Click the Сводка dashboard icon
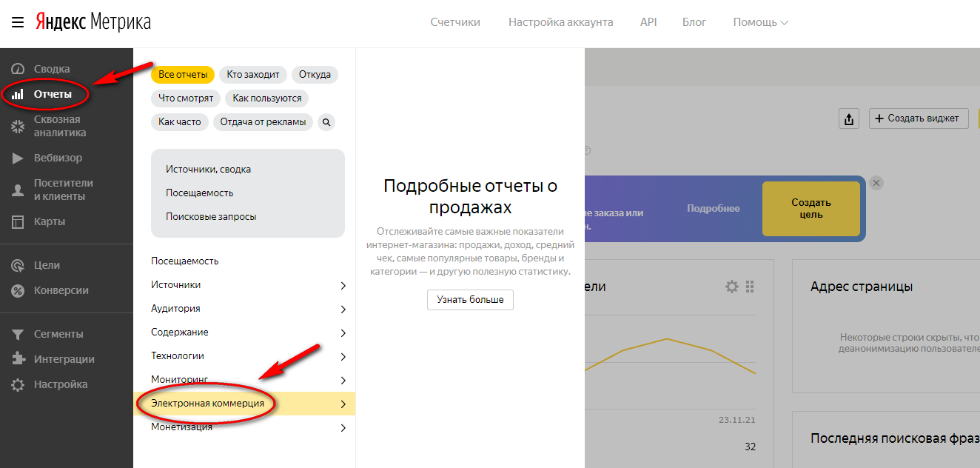980x468 pixels. pyautogui.click(x=18, y=69)
